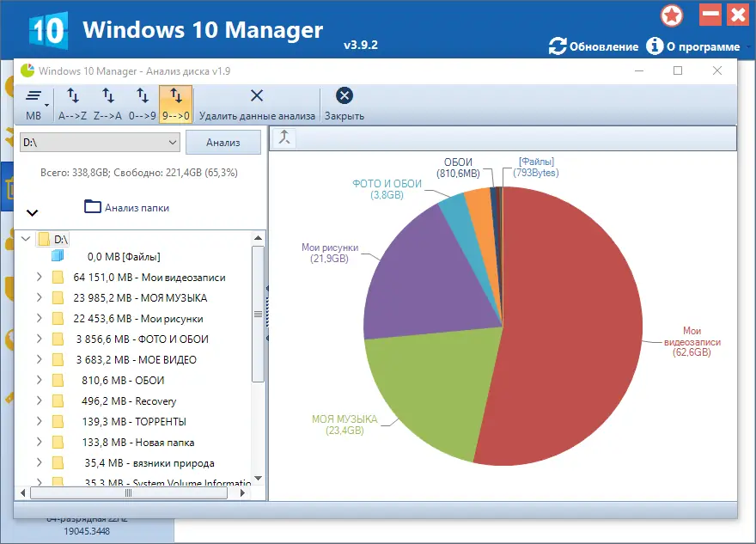Screen dimensions: 756x544
Task: Expand the ТОРРЕНТЫ folder node
Action: [x=39, y=421]
